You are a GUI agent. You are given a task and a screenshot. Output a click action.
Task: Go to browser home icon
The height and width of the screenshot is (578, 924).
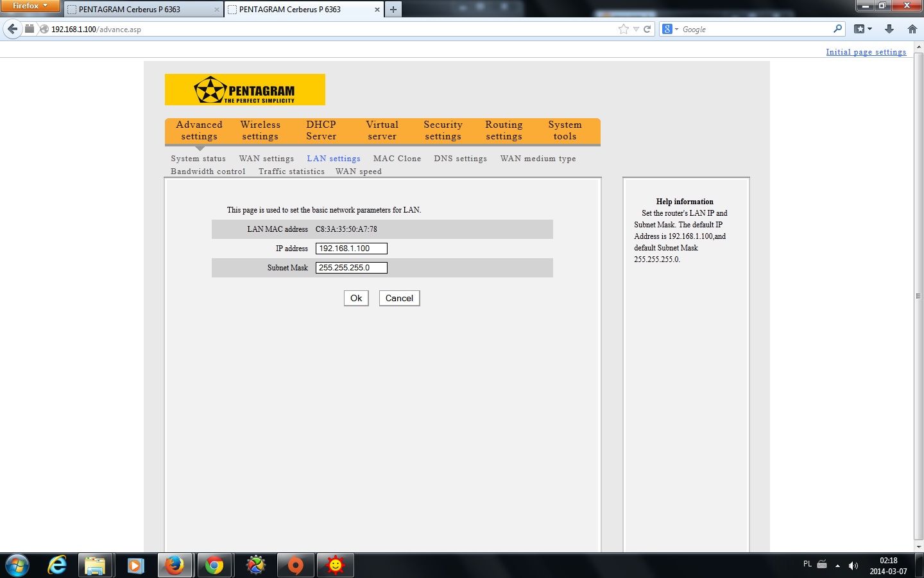click(912, 29)
